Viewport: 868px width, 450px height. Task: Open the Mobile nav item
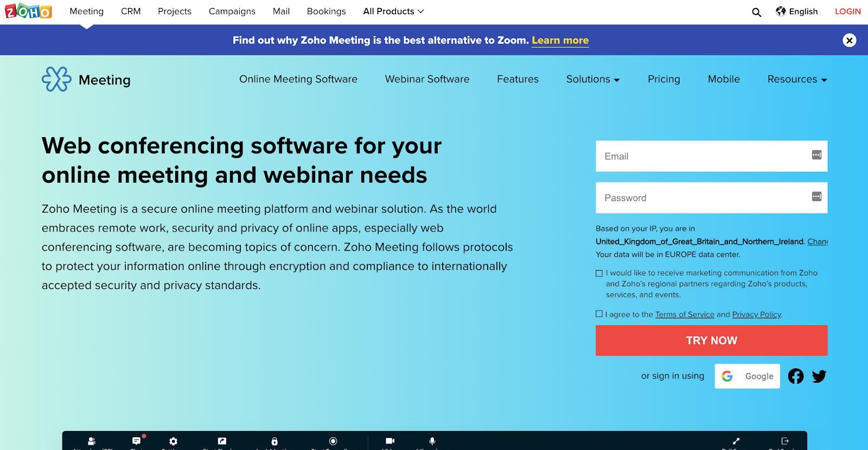[724, 79]
